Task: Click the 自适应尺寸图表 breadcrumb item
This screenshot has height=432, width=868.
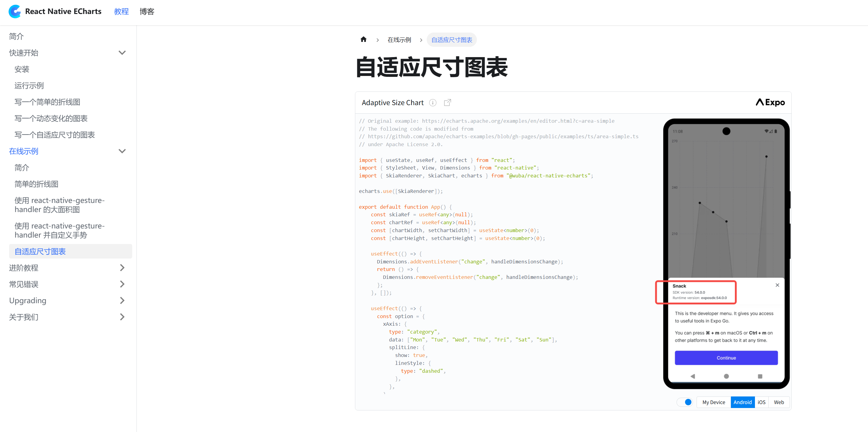Action: click(452, 40)
